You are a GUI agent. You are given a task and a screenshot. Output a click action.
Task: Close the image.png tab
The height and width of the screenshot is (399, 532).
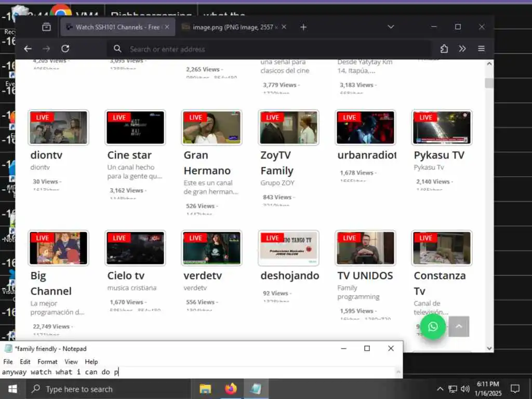pyautogui.click(x=284, y=27)
